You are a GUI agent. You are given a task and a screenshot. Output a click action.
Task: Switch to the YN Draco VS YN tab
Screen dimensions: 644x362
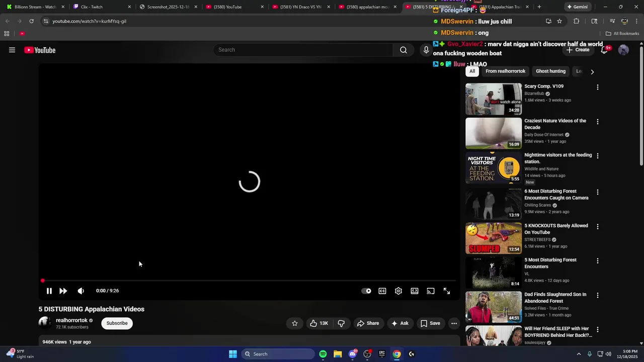tap(300, 7)
